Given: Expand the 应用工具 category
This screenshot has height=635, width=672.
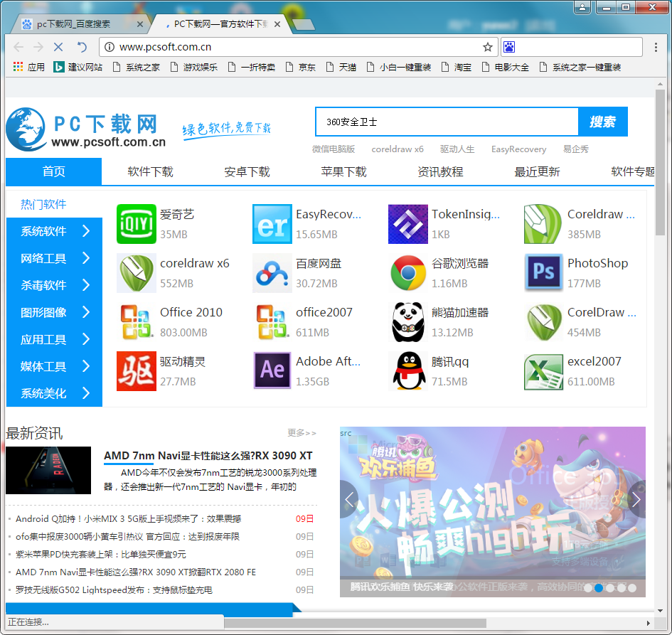Looking at the screenshot, I should coord(55,339).
